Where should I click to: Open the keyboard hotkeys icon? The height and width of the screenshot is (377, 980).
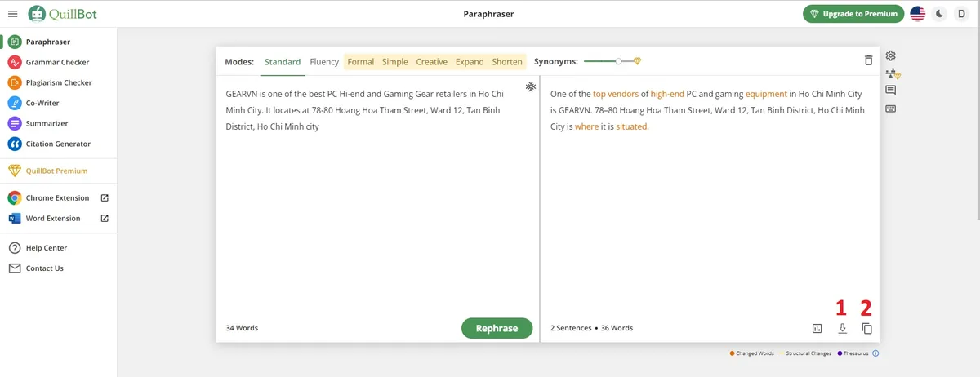[891, 109]
